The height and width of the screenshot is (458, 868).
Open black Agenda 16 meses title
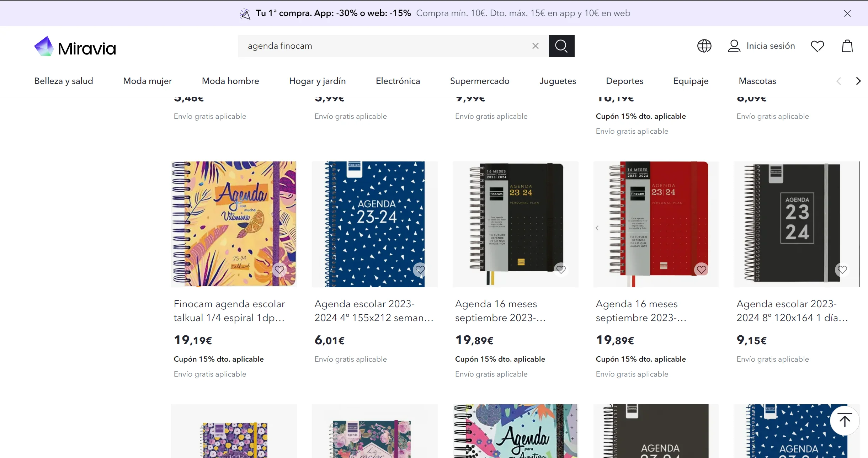click(500, 311)
